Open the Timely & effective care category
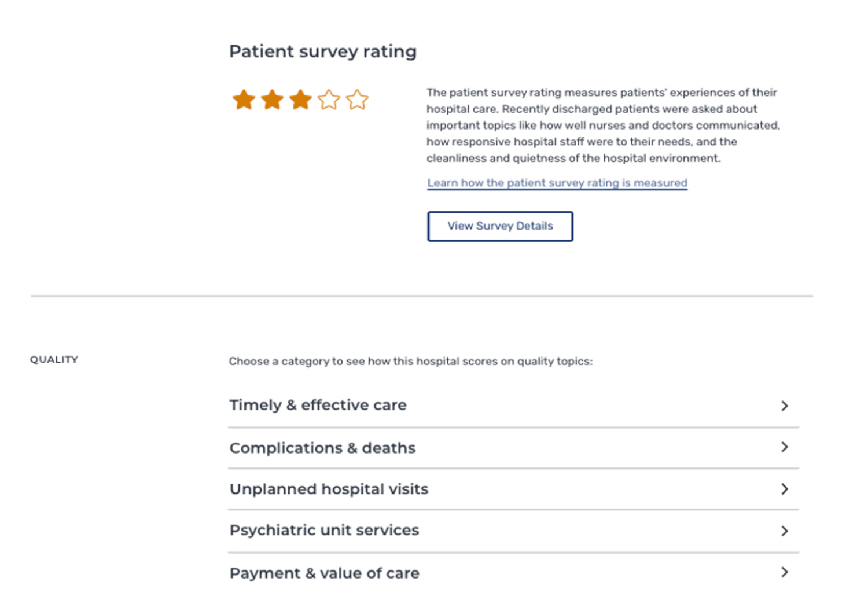 pos(318,405)
